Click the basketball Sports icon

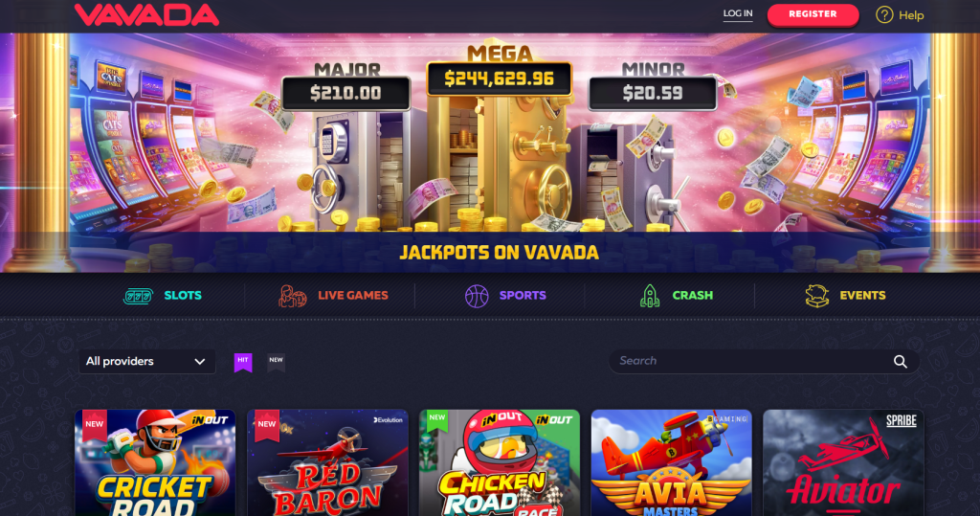[x=477, y=296]
